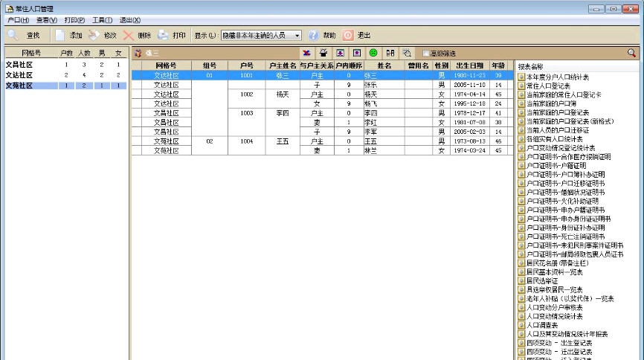This screenshot has width=644, height=360.
Task: Open the 查看(V) menu
Action: 46,20
